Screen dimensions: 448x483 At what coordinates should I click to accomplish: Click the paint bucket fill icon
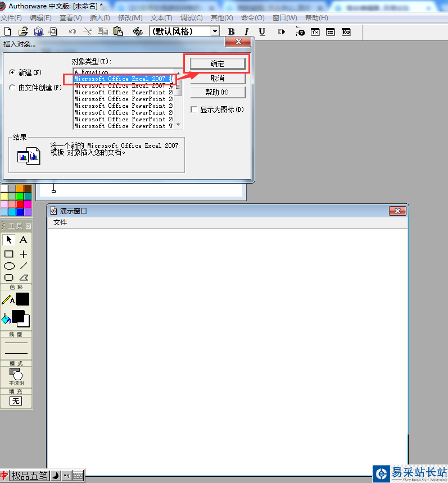(x=6, y=319)
